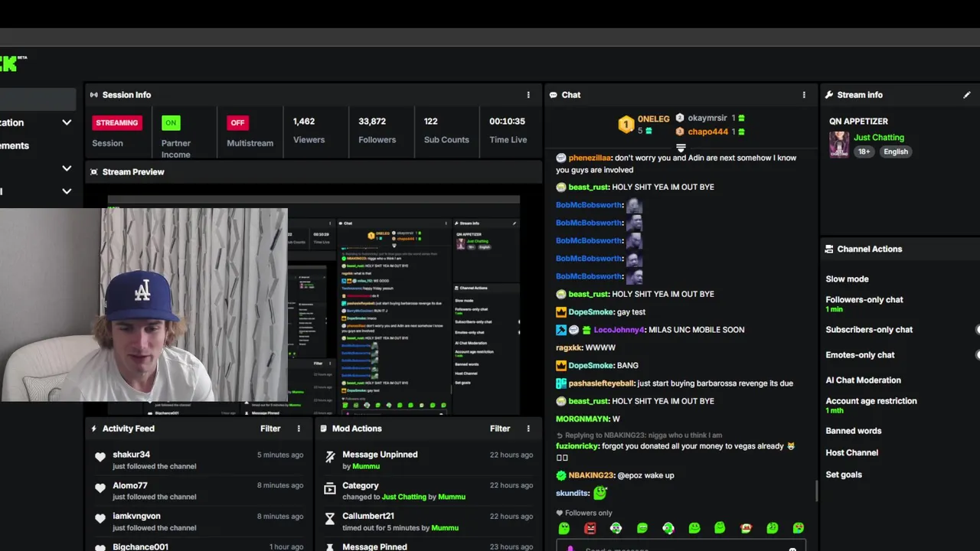Viewport: 980px width, 551px height.
Task: Open fuzionricky's profile from chat
Action: coord(577,446)
